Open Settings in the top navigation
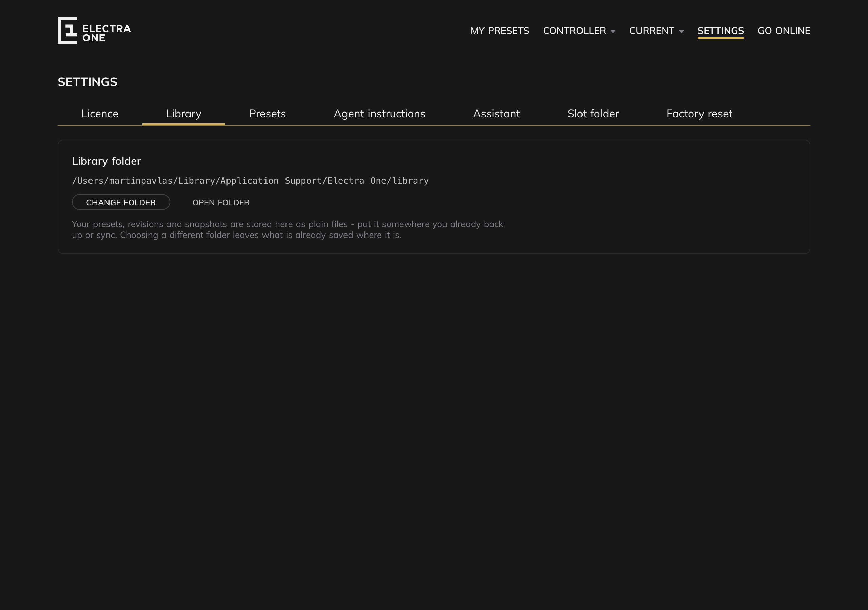 point(720,30)
